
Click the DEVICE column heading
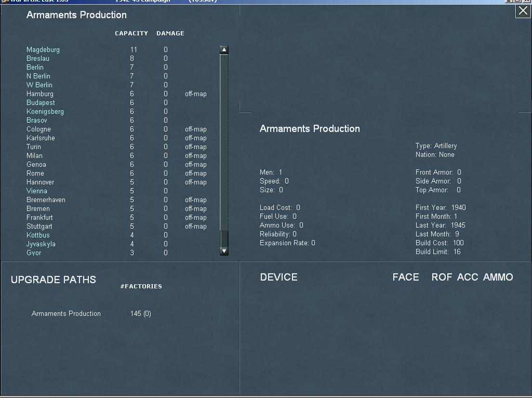[x=278, y=277]
